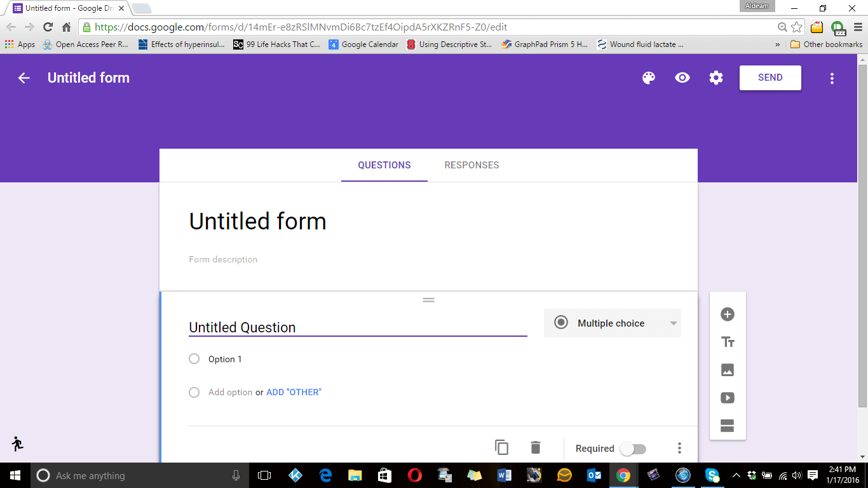Click the Add section icon
Screen dimensions: 868x488
coord(728,426)
